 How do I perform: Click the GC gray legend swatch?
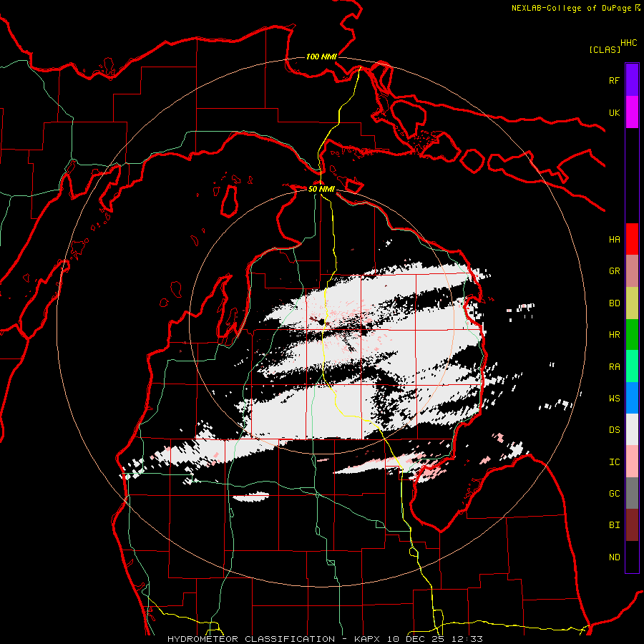pos(632,493)
